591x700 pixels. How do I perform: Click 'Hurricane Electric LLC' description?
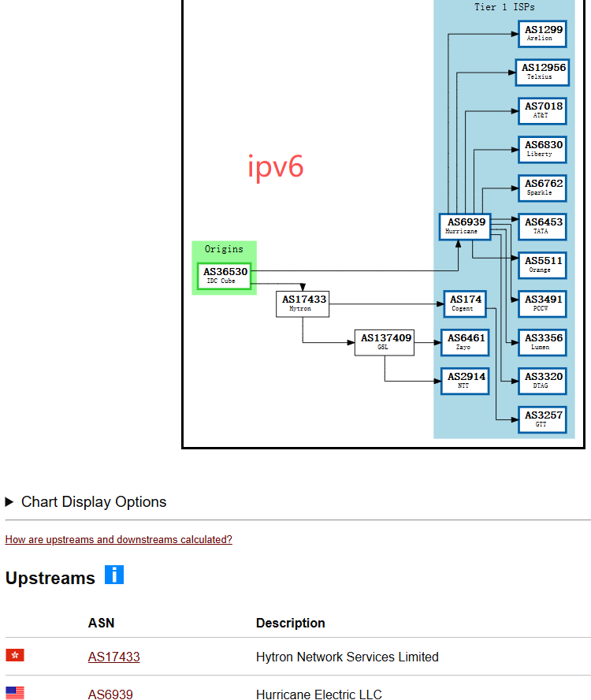pyautogui.click(x=319, y=694)
